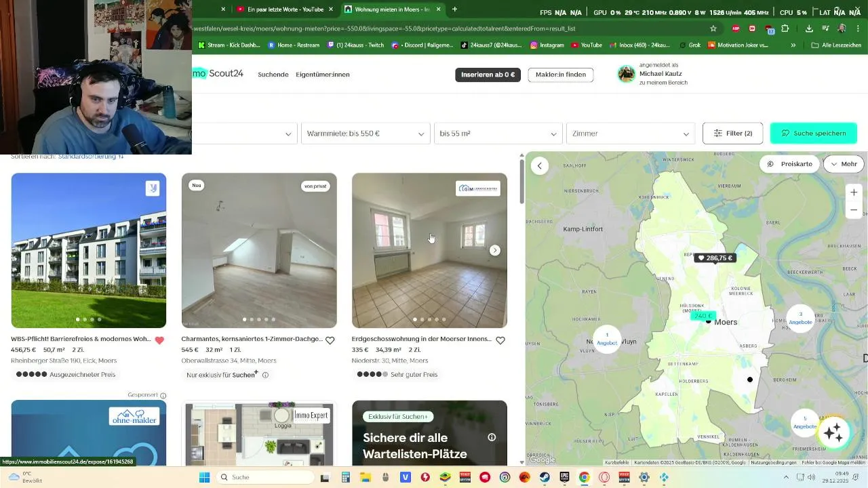Open WBS-Pflicht apartment building thumbnail
Screen dimensions: 868x488
(89, 250)
